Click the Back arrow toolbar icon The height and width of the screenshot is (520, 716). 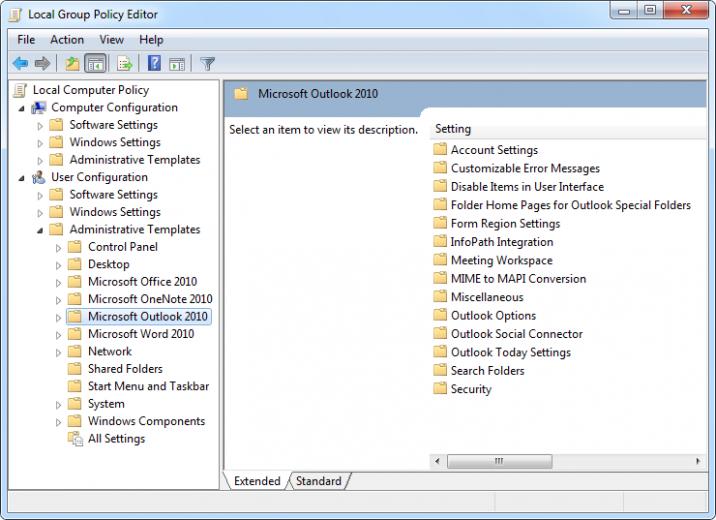pos(21,63)
